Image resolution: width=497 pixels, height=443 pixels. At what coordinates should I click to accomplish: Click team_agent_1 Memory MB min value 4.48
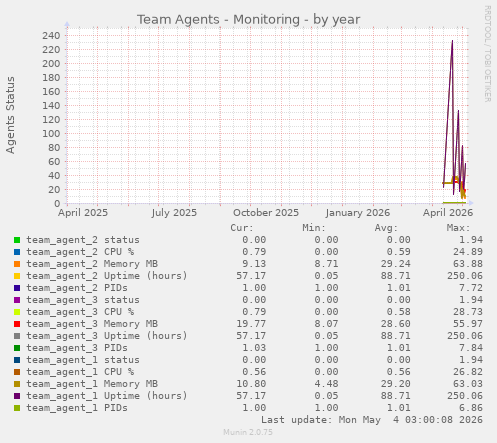(x=326, y=384)
